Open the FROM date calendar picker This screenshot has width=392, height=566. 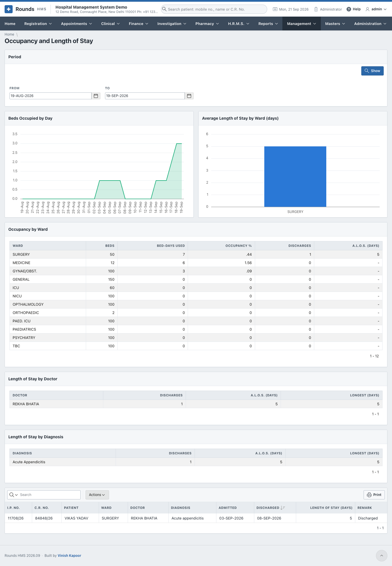(96, 96)
